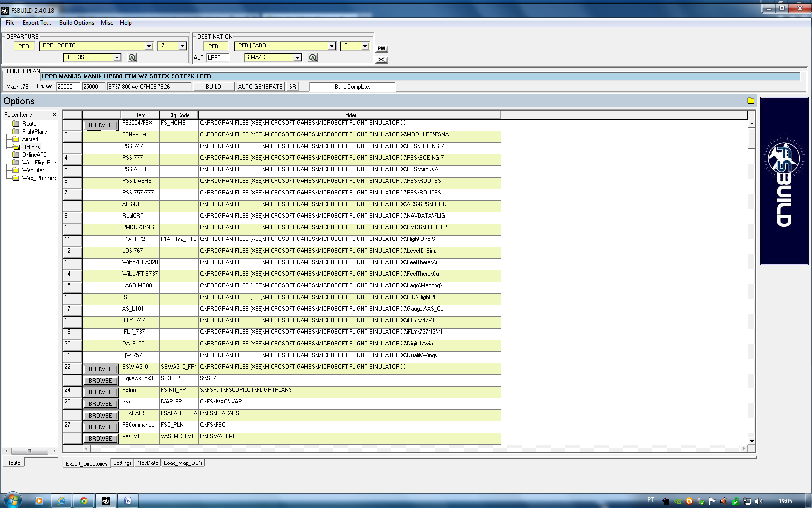Expand destination airport LPFR | FARO dropdown
The width and height of the screenshot is (812, 508).
click(x=332, y=46)
